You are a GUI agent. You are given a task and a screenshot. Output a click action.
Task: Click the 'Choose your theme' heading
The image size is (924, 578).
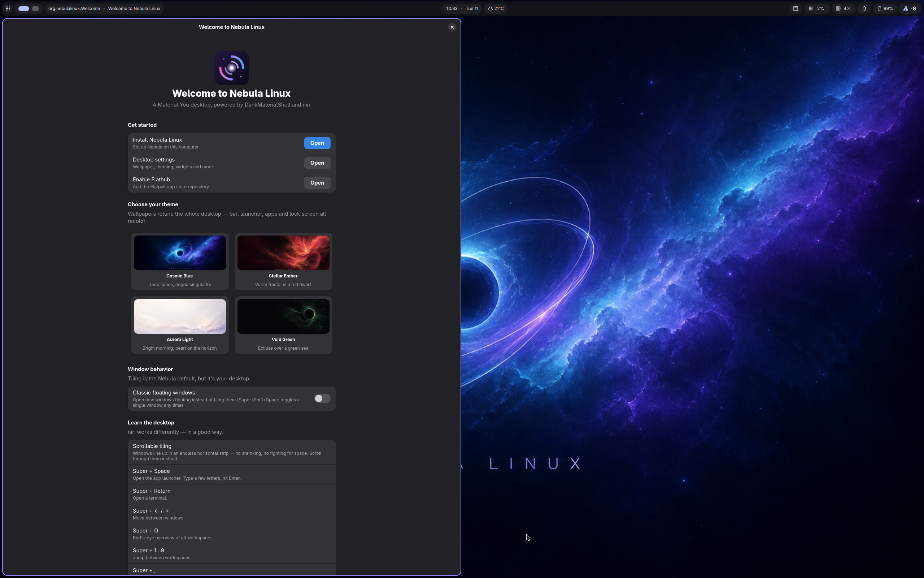(x=153, y=204)
